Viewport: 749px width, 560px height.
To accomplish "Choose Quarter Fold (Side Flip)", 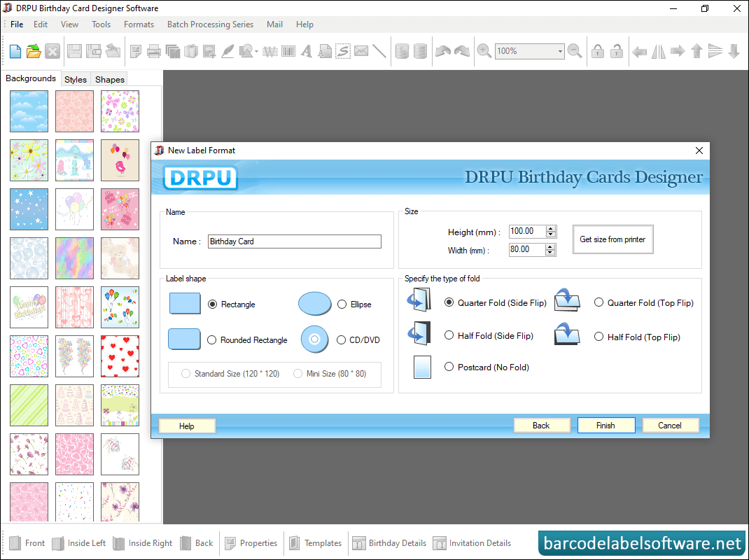I will pos(449,302).
